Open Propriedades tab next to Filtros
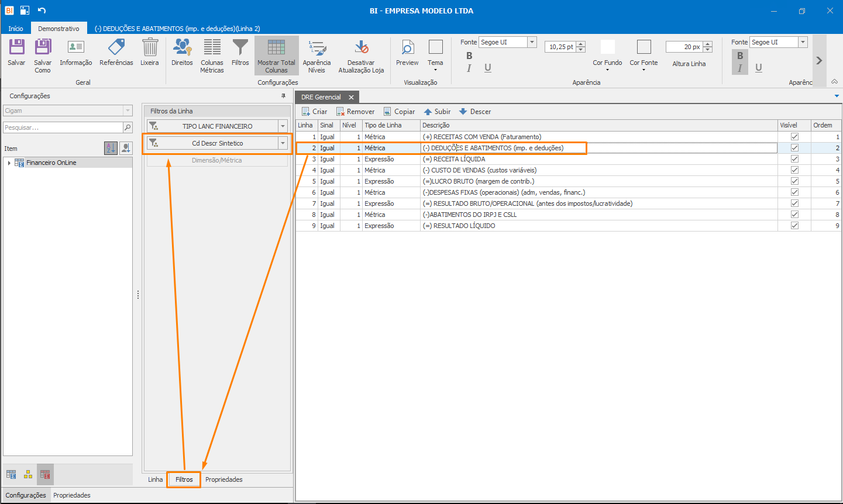 [x=224, y=479]
